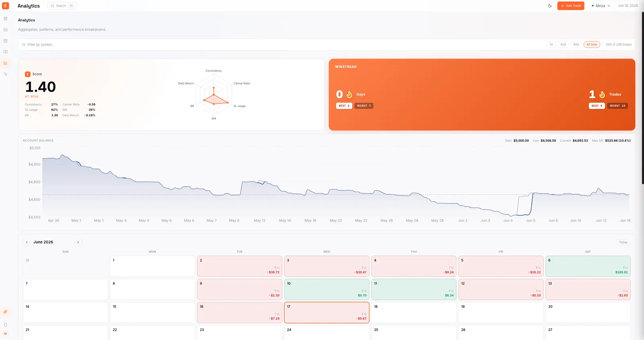Click the radar chart in Score card

[x=214, y=95]
